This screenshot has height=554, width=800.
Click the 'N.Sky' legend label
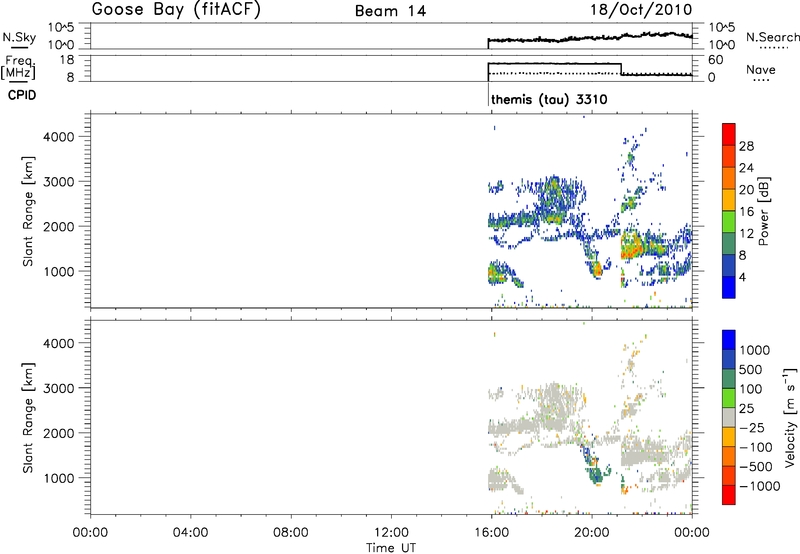(x=19, y=37)
